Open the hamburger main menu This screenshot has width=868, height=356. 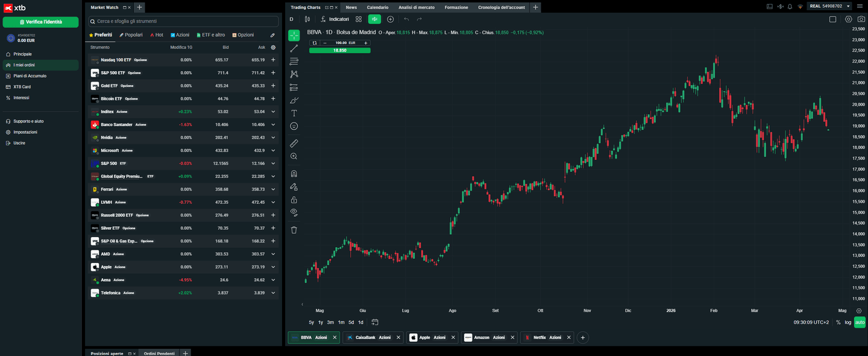(861, 6)
